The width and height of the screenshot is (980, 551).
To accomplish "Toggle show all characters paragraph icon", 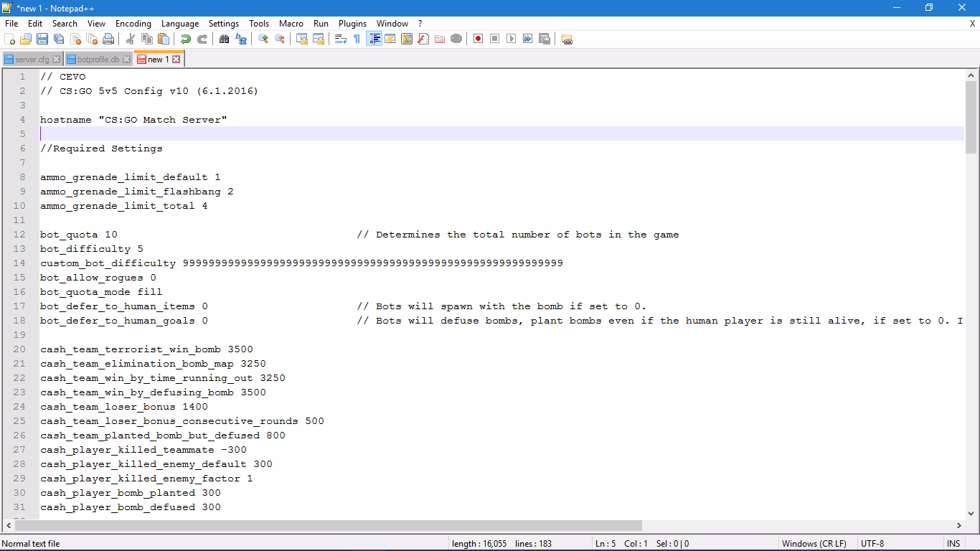I will (x=357, y=39).
